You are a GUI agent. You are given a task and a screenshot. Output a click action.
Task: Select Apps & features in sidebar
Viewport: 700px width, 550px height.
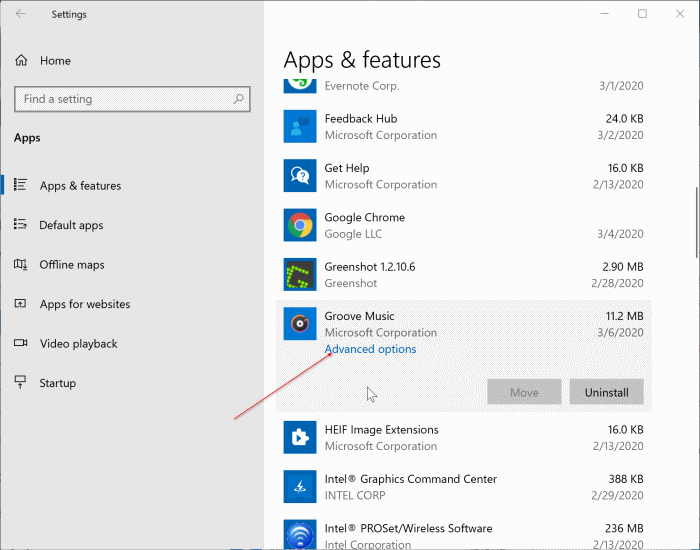pos(80,186)
